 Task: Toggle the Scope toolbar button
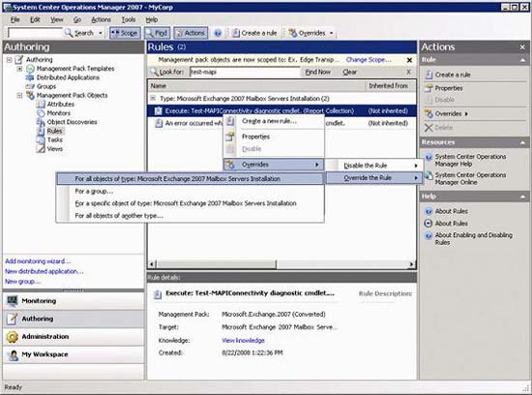125,33
